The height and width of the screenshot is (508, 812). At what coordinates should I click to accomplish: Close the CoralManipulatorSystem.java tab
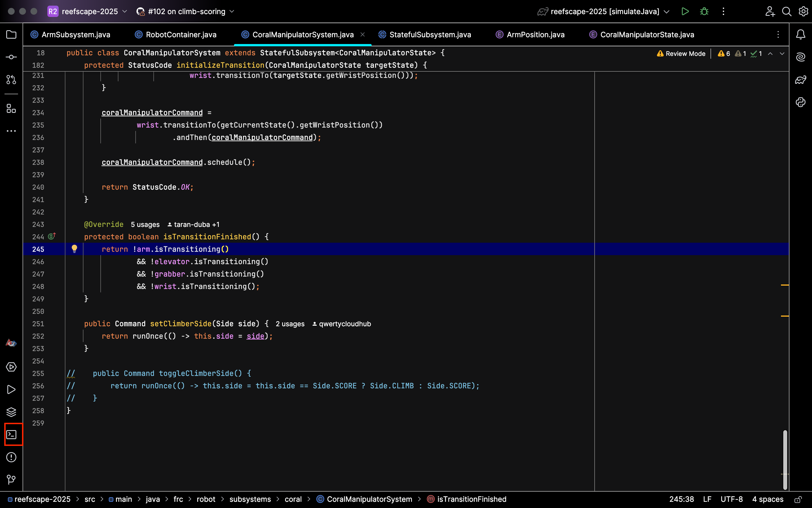click(363, 34)
